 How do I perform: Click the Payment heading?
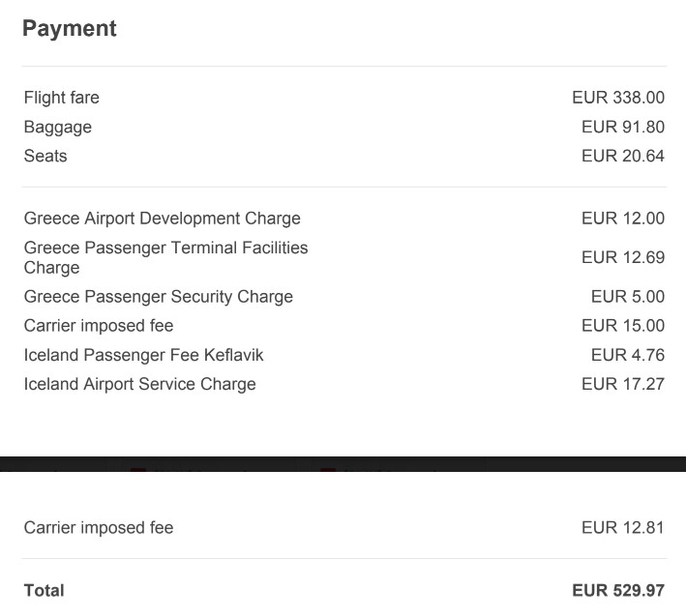point(70,29)
